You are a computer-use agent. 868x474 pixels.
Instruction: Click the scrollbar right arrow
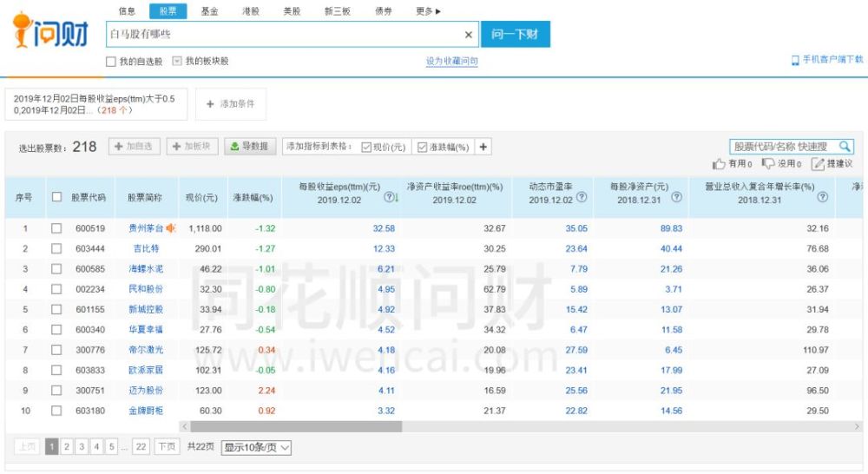click(x=857, y=426)
